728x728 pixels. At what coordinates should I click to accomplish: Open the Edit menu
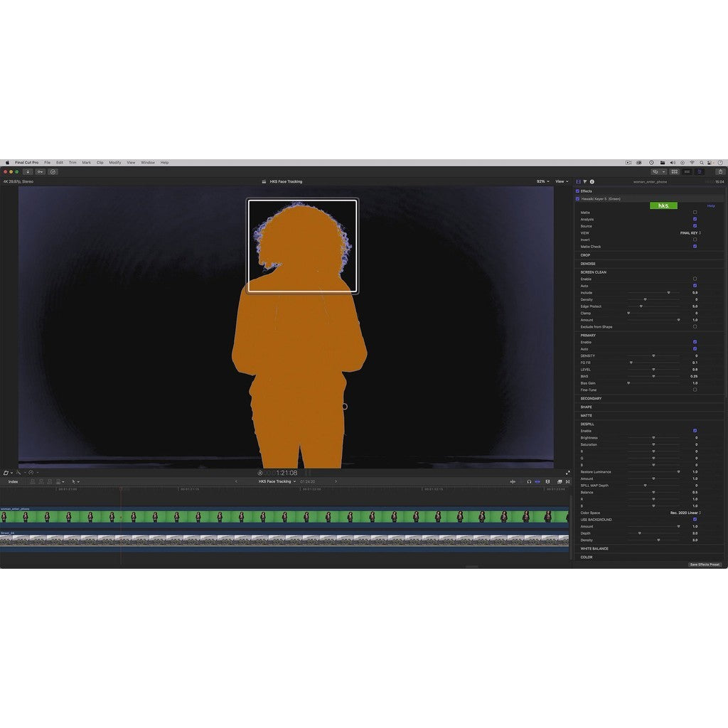pos(60,163)
